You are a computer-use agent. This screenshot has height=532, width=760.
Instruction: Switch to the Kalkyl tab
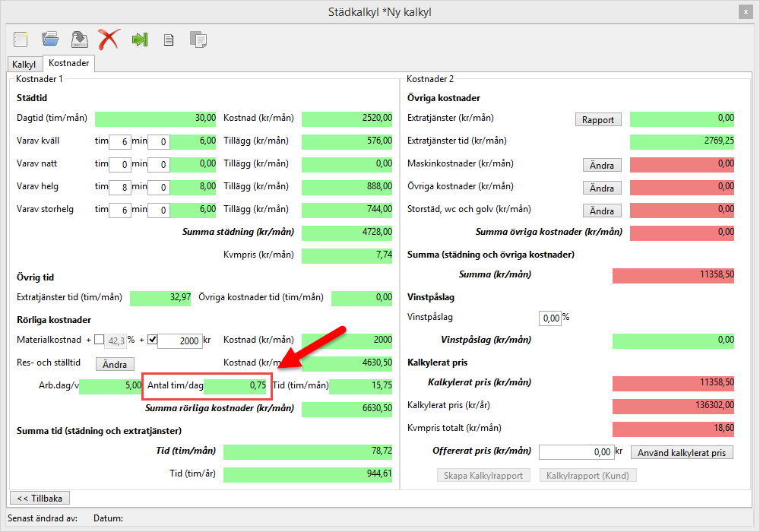(24, 65)
